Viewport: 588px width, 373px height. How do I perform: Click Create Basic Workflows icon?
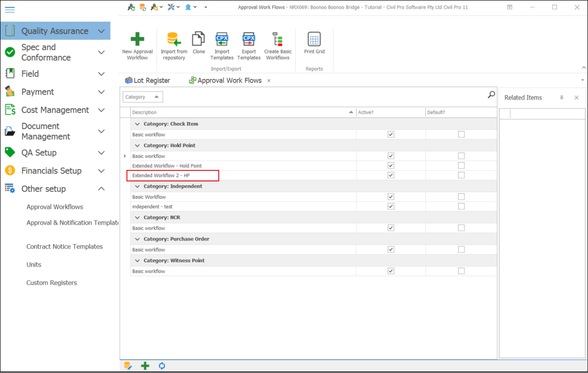click(277, 39)
